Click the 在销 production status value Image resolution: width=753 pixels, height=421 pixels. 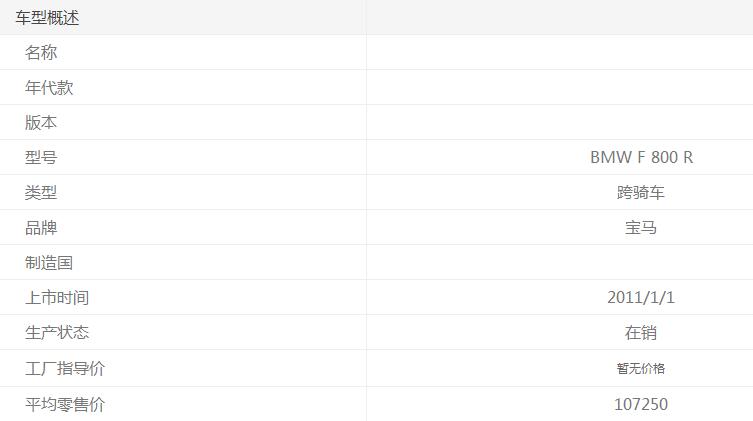[x=641, y=333]
